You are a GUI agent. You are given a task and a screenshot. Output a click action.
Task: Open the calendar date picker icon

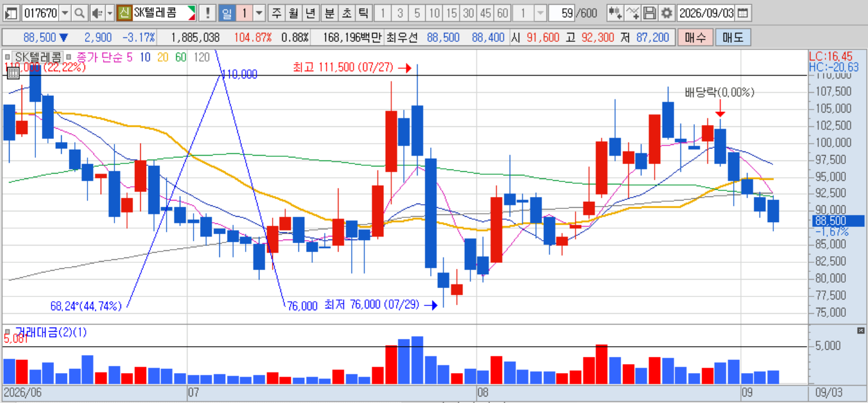tap(743, 13)
